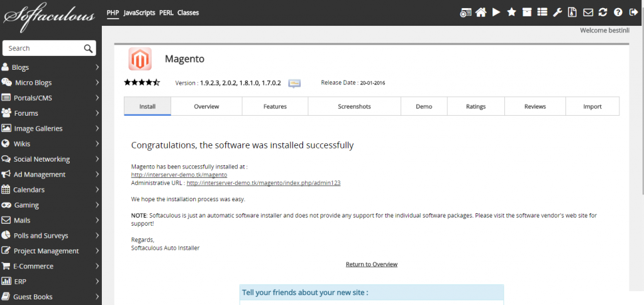Image resolution: width=644 pixels, height=305 pixels.
Task: Open the Import tab
Action: [592, 106]
